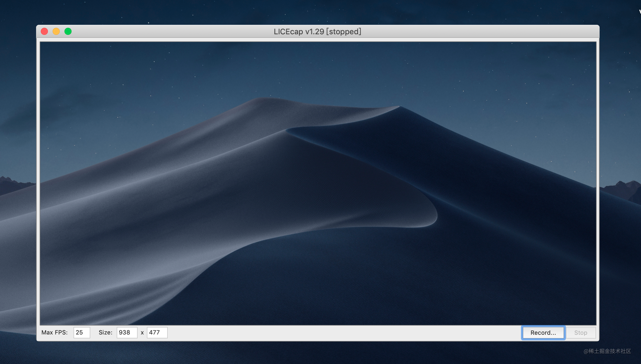This screenshot has width=641, height=364.
Task: Minimize LICEcap using the yellow button
Action: [56, 31]
